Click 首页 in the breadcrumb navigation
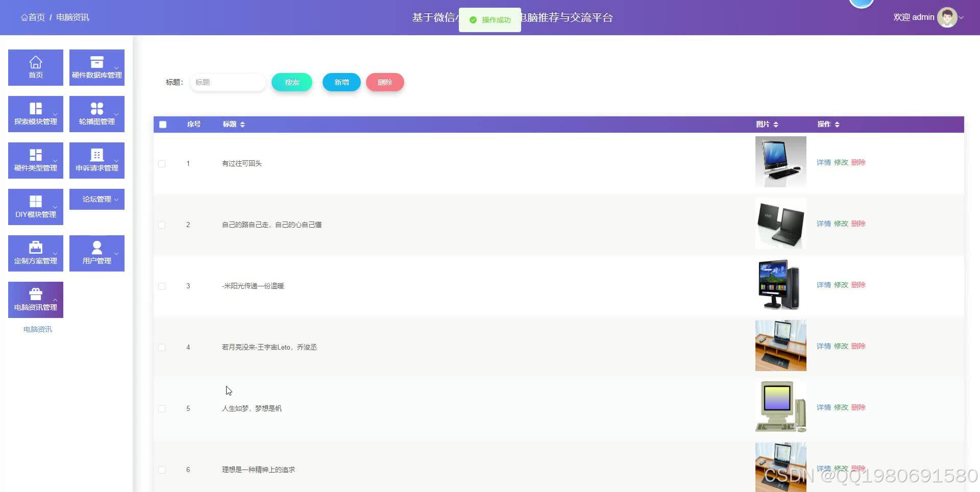 click(32, 17)
